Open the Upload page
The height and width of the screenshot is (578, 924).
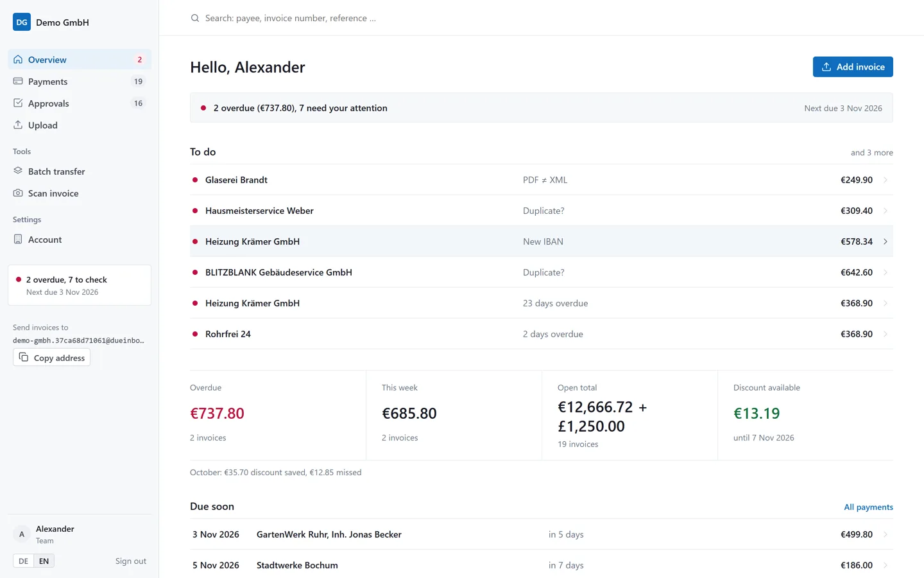click(x=80, y=125)
